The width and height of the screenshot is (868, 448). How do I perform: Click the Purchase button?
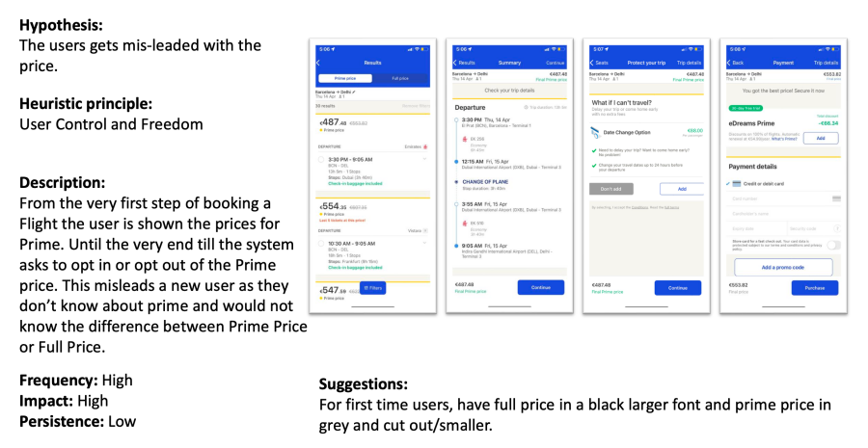pyautogui.click(x=814, y=288)
